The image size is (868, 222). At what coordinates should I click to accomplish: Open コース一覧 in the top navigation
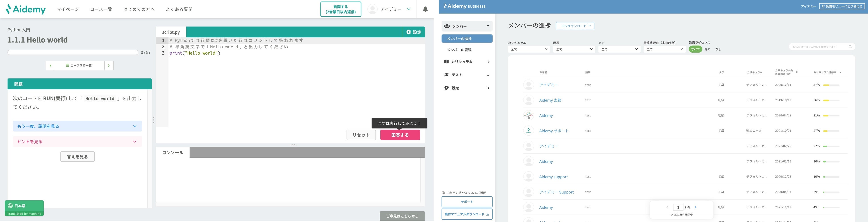pyautogui.click(x=101, y=9)
